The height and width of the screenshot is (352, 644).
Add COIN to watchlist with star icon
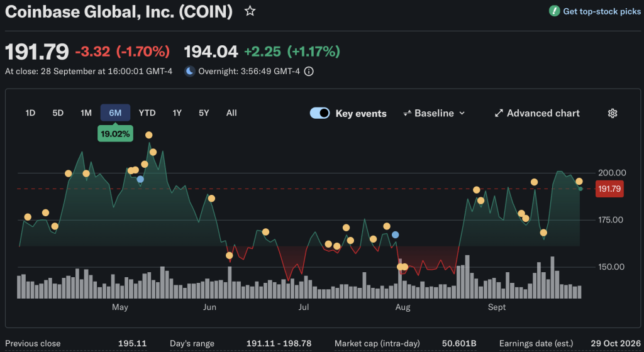click(x=250, y=11)
